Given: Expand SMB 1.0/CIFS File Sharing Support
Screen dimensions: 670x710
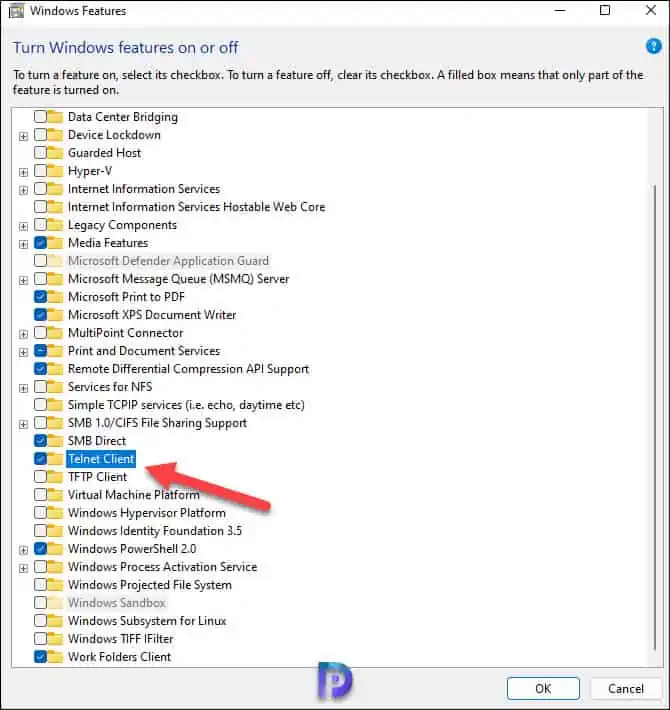Looking at the screenshot, I should point(24,424).
